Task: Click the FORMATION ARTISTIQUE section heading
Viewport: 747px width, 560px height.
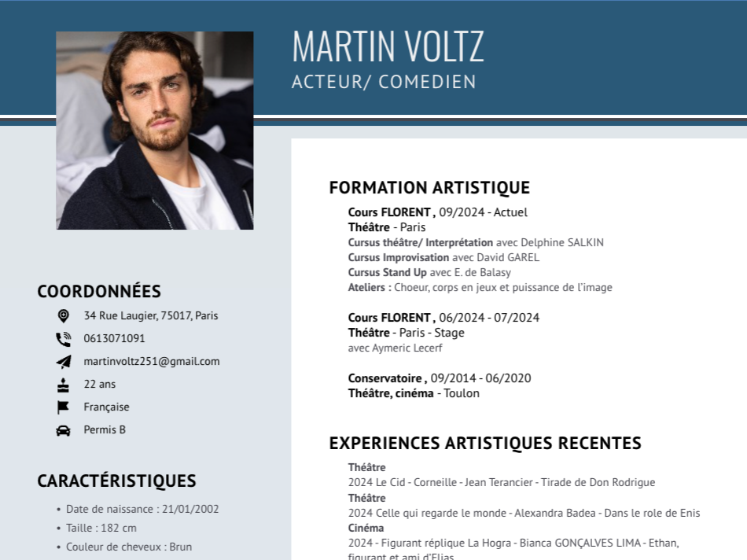Action: pyautogui.click(x=429, y=188)
